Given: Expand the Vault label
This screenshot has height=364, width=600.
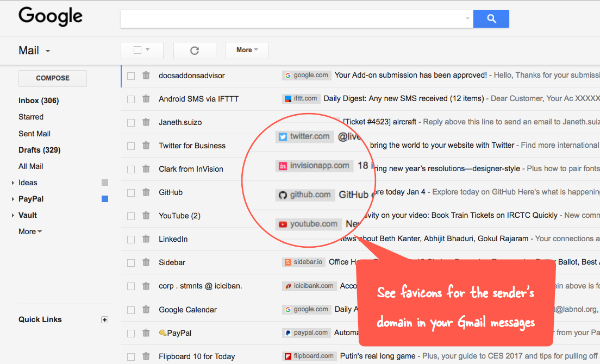Looking at the screenshot, I should (12, 215).
